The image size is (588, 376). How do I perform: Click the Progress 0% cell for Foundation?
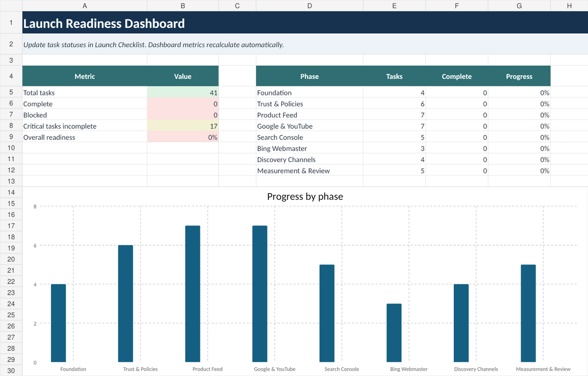(519, 93)
